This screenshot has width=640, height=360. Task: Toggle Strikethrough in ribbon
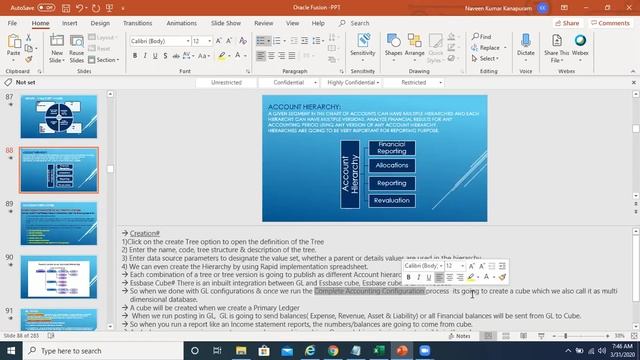coord(176,56)
